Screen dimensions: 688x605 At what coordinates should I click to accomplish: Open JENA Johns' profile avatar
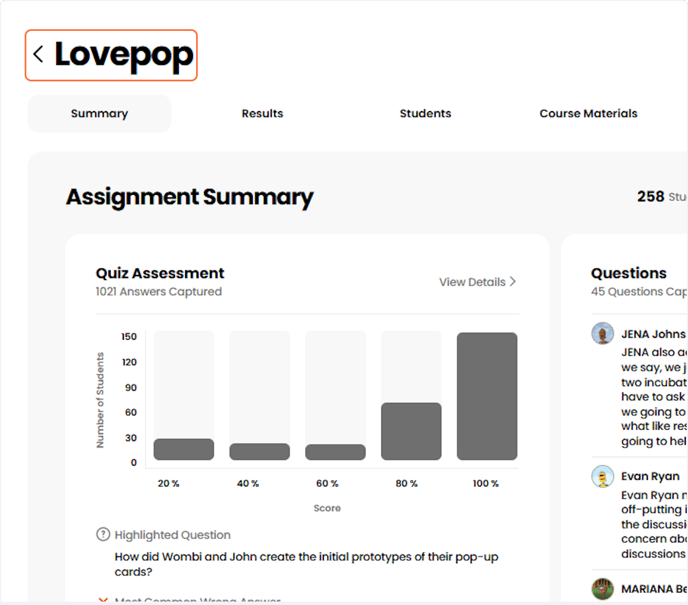point(602,334)
